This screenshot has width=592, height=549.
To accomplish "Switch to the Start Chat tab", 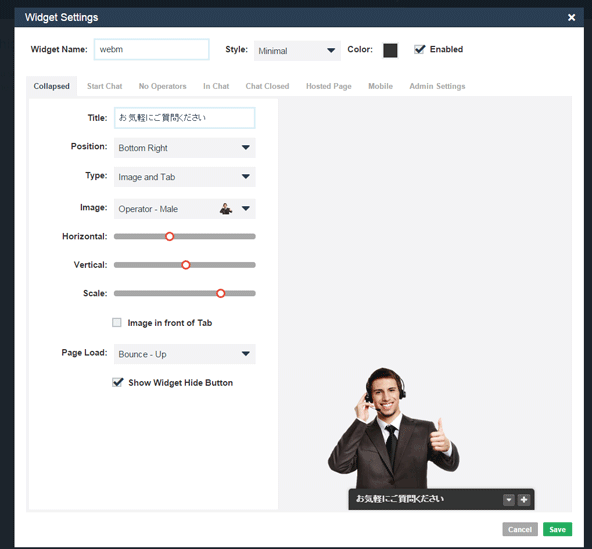I will point(105,86).
